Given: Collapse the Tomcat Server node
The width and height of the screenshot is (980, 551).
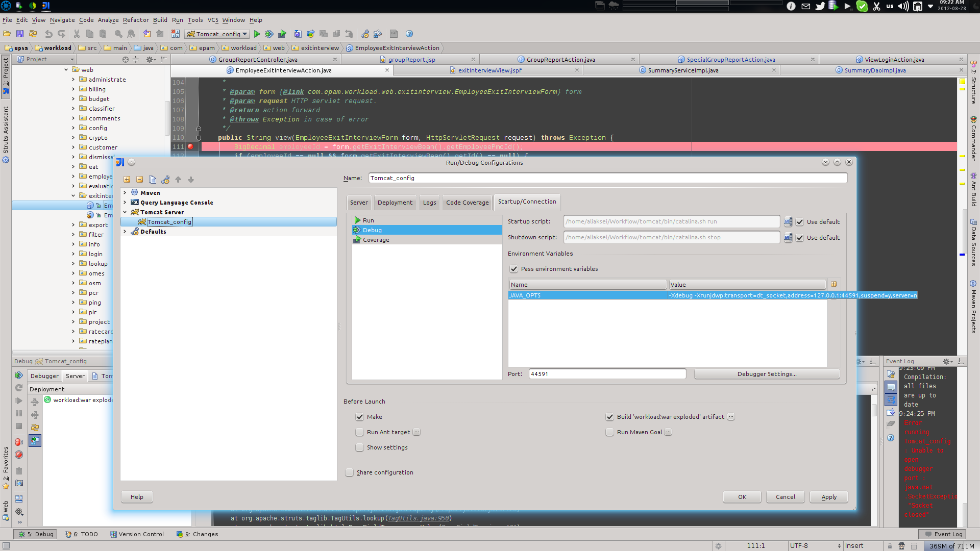Looking at the screenshot, I should pos(125,212).
